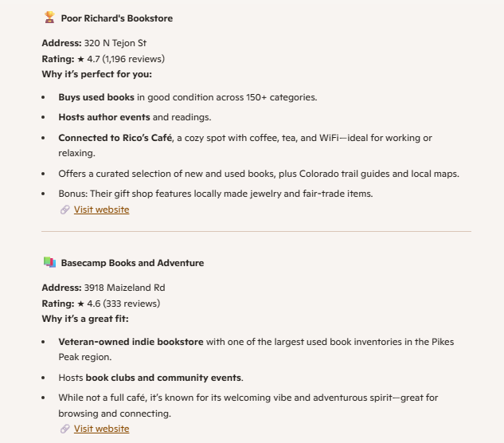
Task: Click the Poor Richard's Bookstore heading
Action: click(x=116, y=18)
